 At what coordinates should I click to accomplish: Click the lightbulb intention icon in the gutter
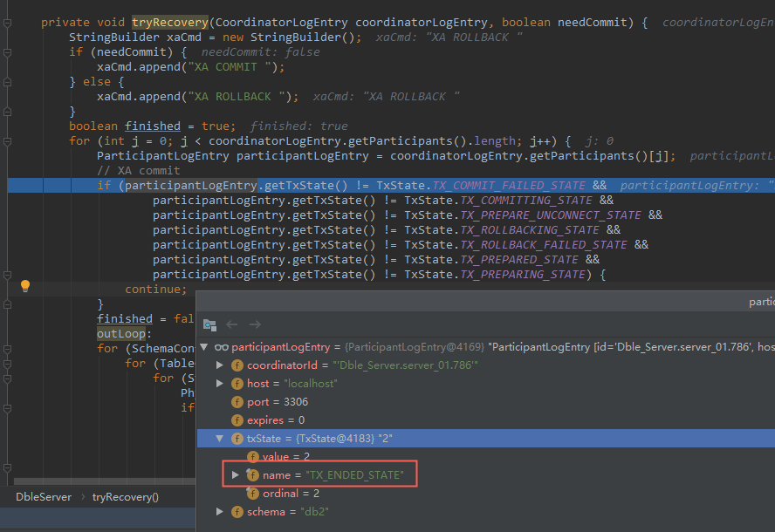pyautogui.click(x=24, y=285)
